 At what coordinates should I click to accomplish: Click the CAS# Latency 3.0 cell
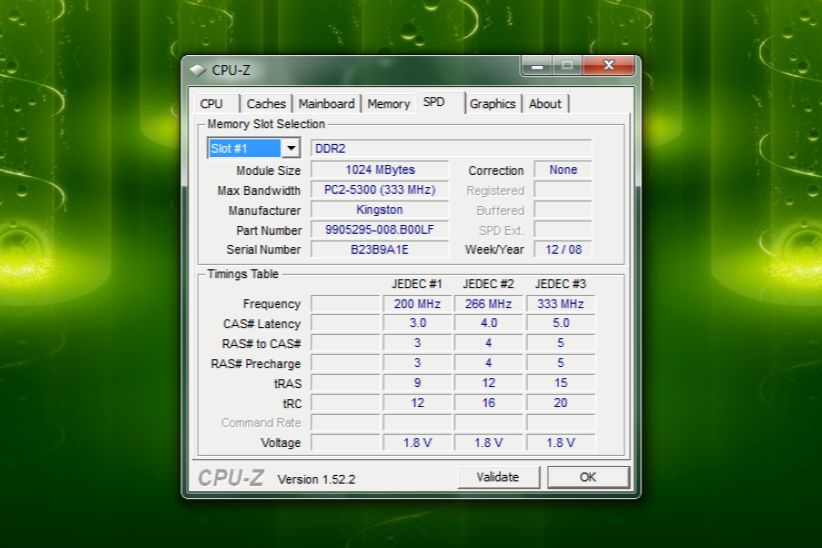(x=417, y=323)
